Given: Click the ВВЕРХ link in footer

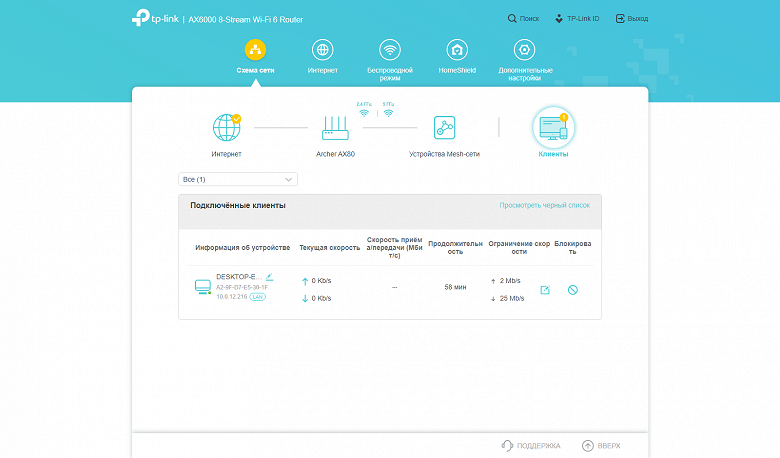Looking at the screenshot, I should click(609, 446).
